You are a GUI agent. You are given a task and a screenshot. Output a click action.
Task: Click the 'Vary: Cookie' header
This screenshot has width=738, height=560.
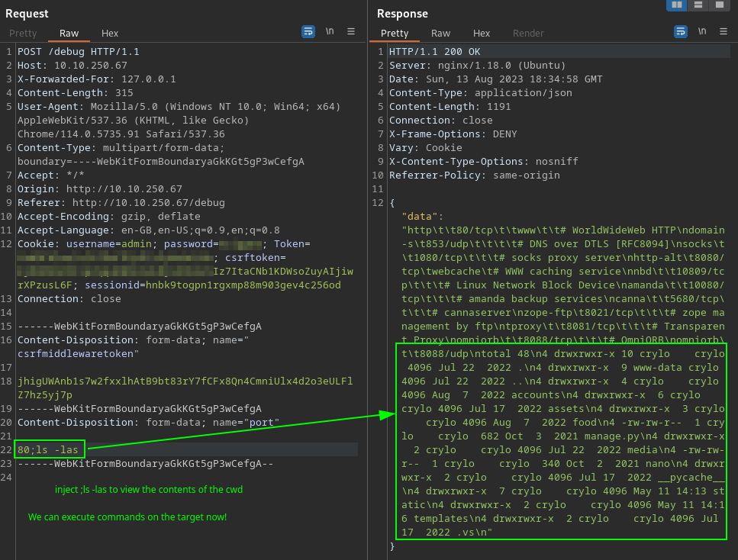coord(426,148)
